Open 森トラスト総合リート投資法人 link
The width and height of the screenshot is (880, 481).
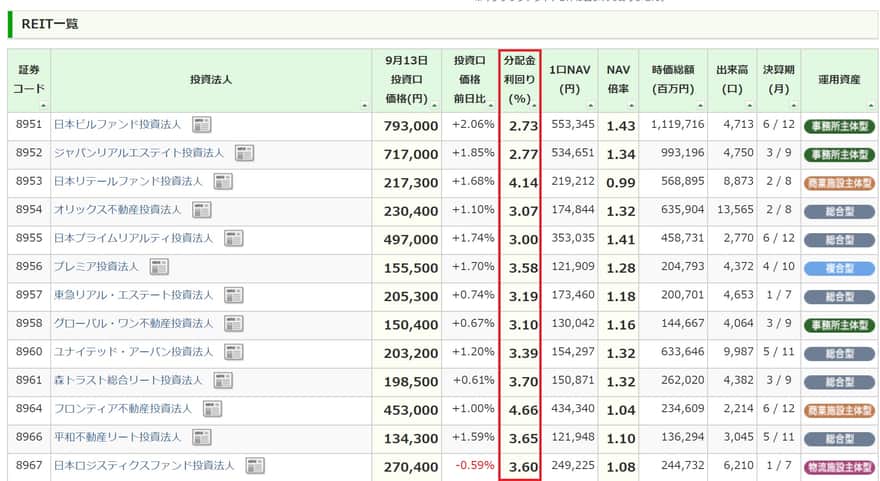point(128,381)
